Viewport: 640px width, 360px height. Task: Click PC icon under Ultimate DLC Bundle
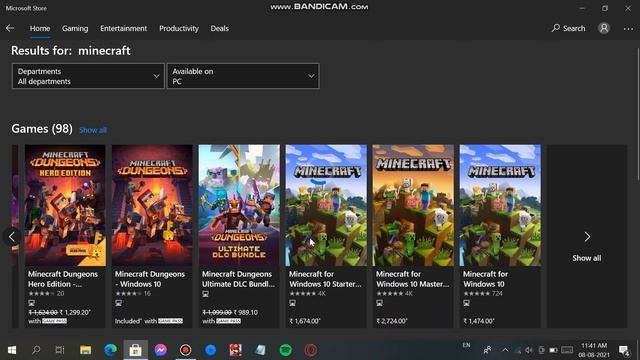[205, 294]
